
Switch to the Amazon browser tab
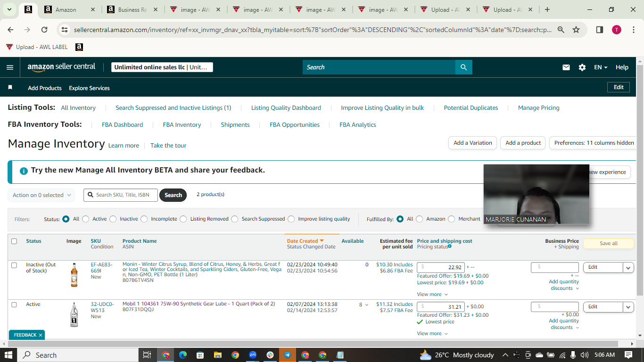(68, 9)
